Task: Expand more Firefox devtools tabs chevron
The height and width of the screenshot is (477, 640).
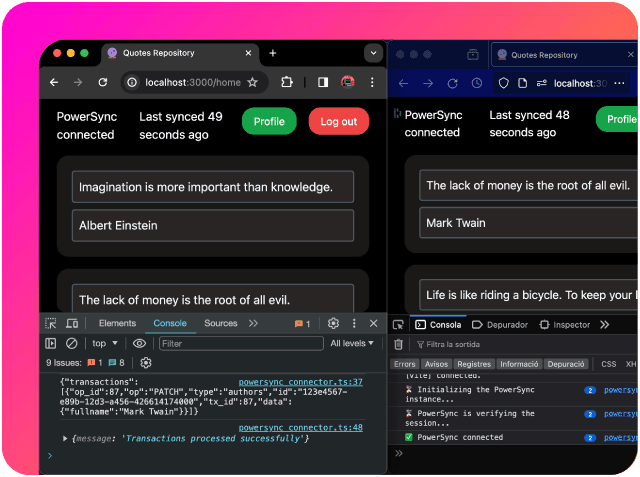Action: (605, 325)
